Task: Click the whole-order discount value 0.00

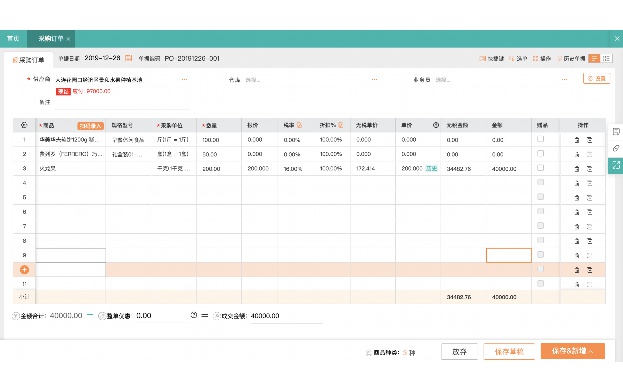Action: click(144, 315)
